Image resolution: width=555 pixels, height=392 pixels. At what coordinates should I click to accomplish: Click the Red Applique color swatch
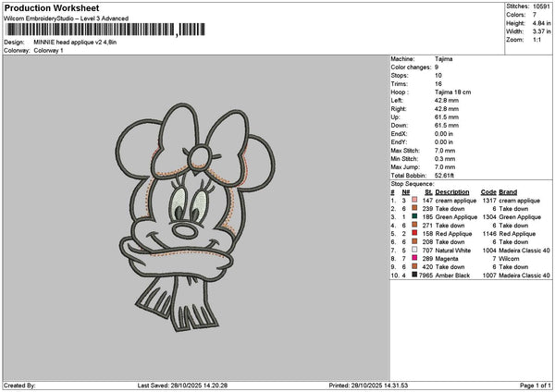click(x=414, y=233)
